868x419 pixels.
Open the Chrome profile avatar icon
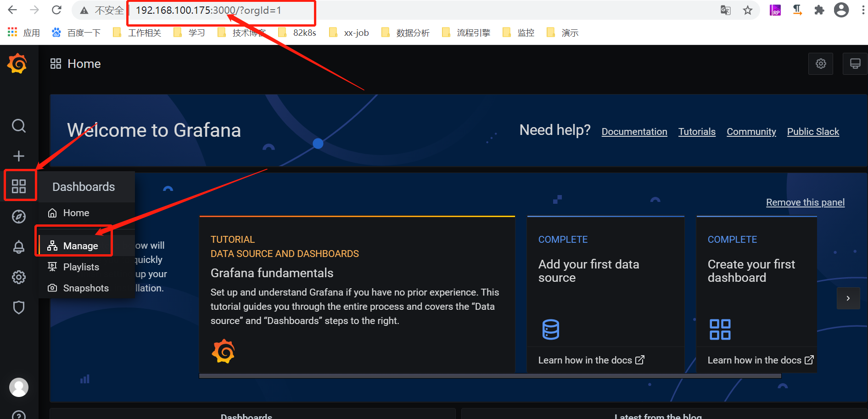point(841,10)
